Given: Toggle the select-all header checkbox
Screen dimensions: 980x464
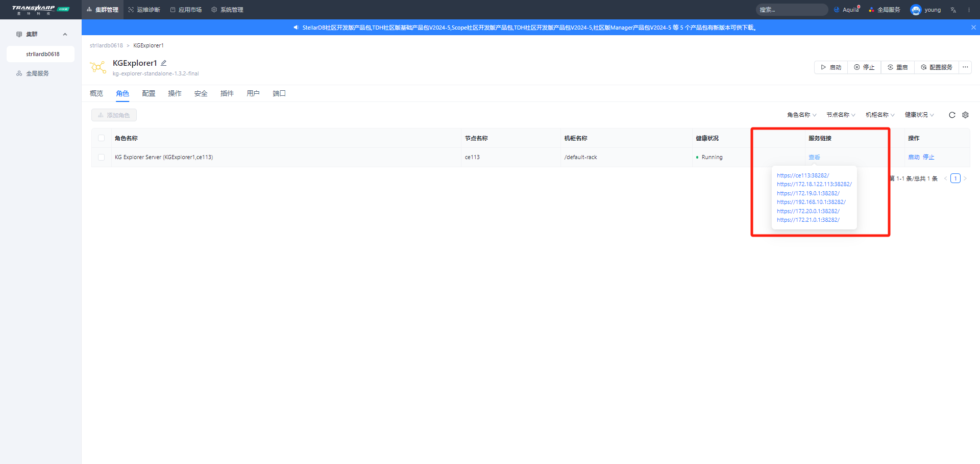Looking at the screenshot, I should pos(101,138).
